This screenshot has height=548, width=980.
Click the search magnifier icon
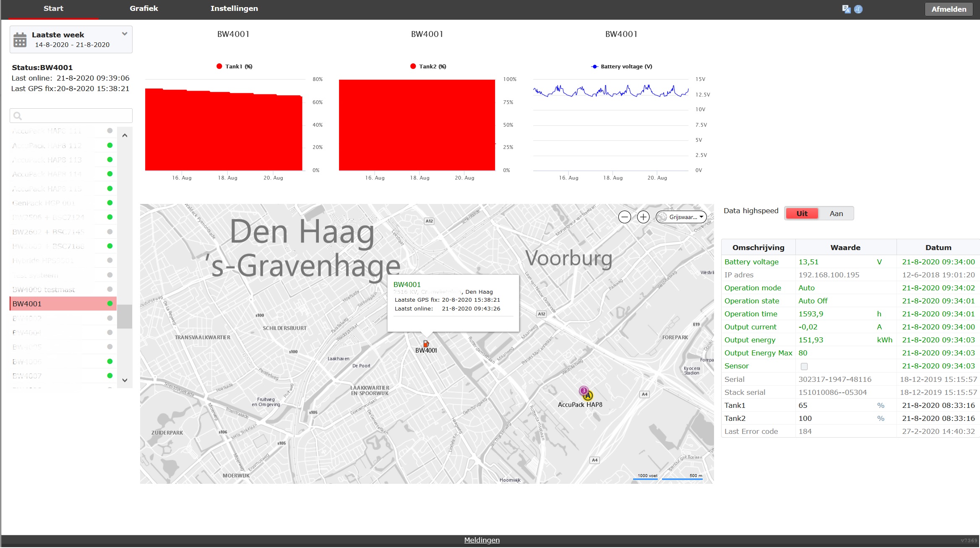(18, 116)
